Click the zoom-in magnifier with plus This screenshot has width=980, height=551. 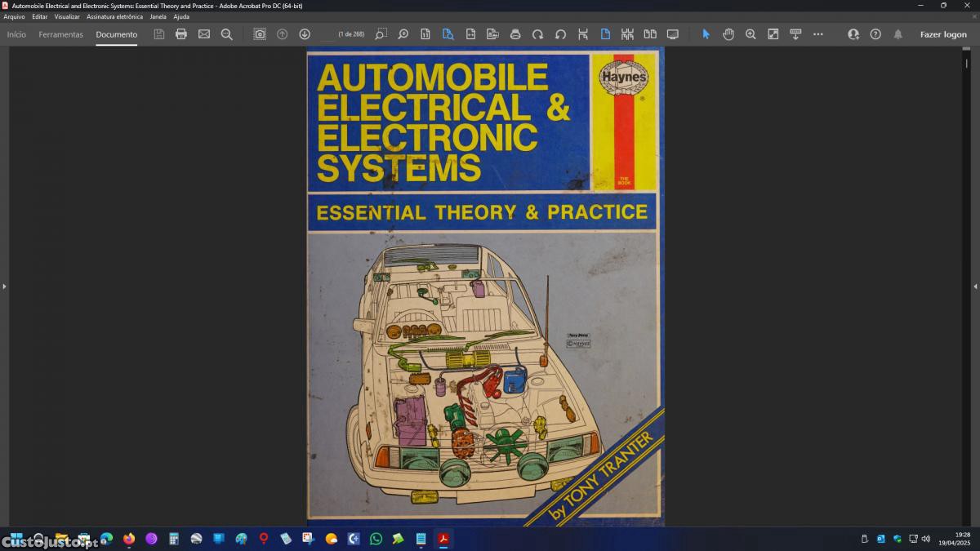751,34
